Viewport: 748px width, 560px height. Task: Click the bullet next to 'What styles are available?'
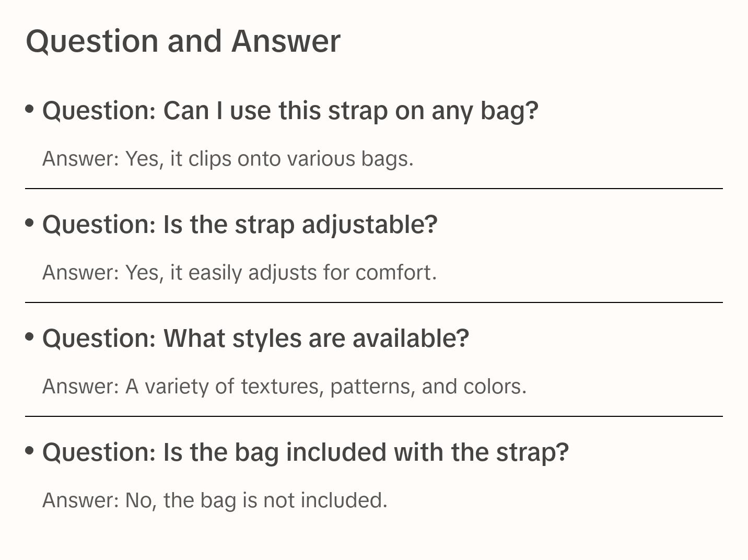click(x=30, y=337)
